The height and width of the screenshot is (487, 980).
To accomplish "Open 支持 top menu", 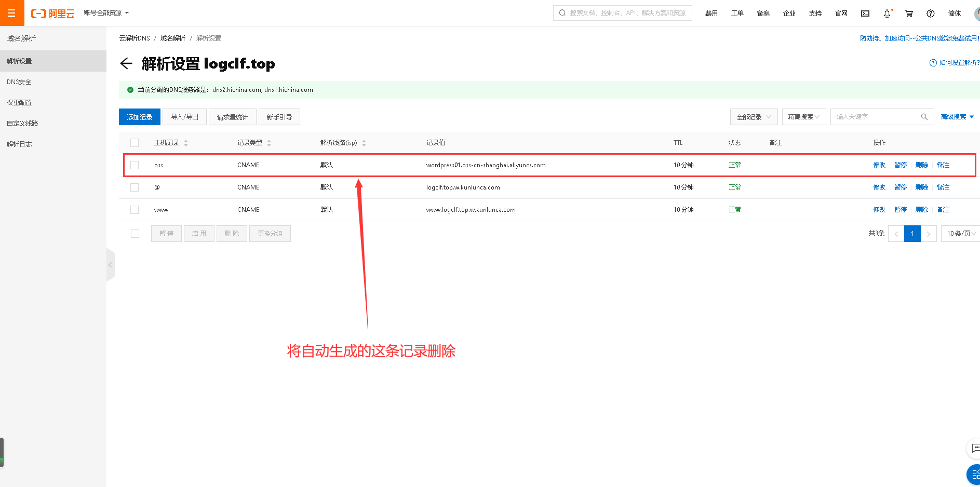I will [815, 13].
